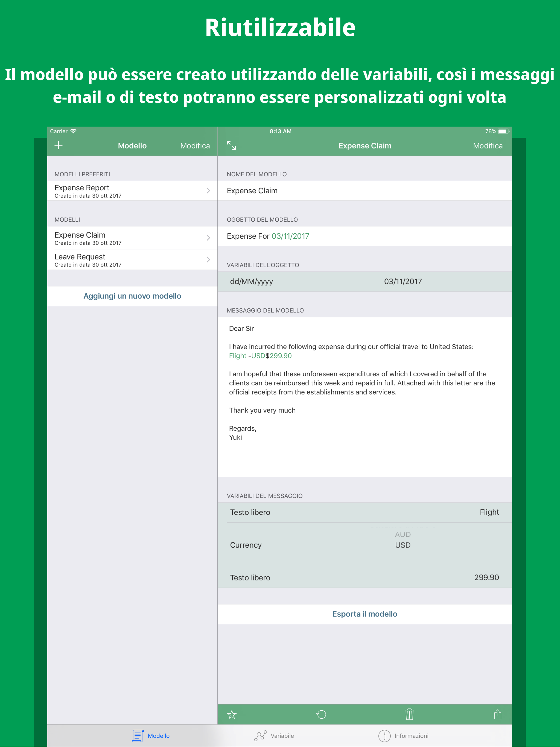Image resolution: width=560 pixels, height=747 pixels.
Task: Tap the 'Regards,' line in the message
Action: [x=243, y=428]
